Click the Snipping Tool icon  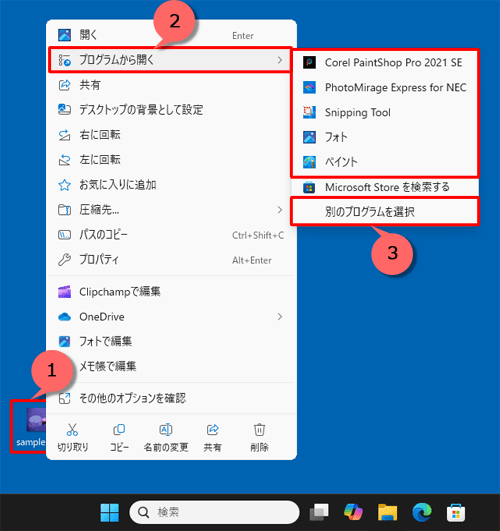309,112
